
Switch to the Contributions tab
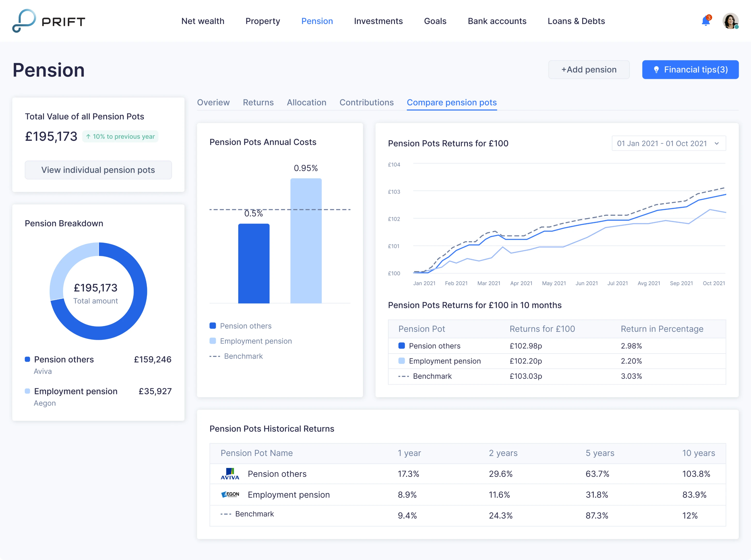coord(367,102)
